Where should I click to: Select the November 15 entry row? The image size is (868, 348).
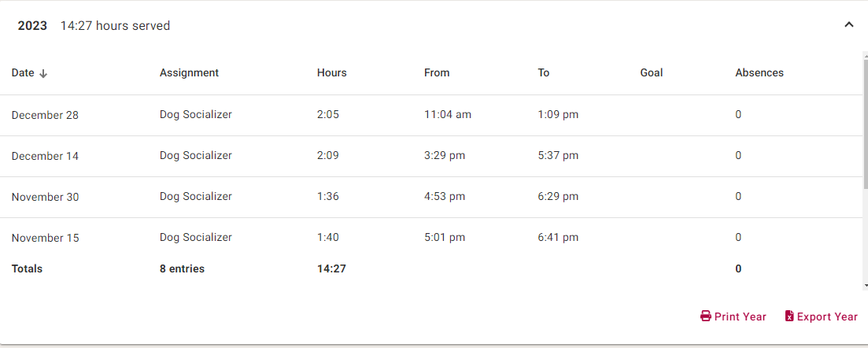[x=45, y=238]
